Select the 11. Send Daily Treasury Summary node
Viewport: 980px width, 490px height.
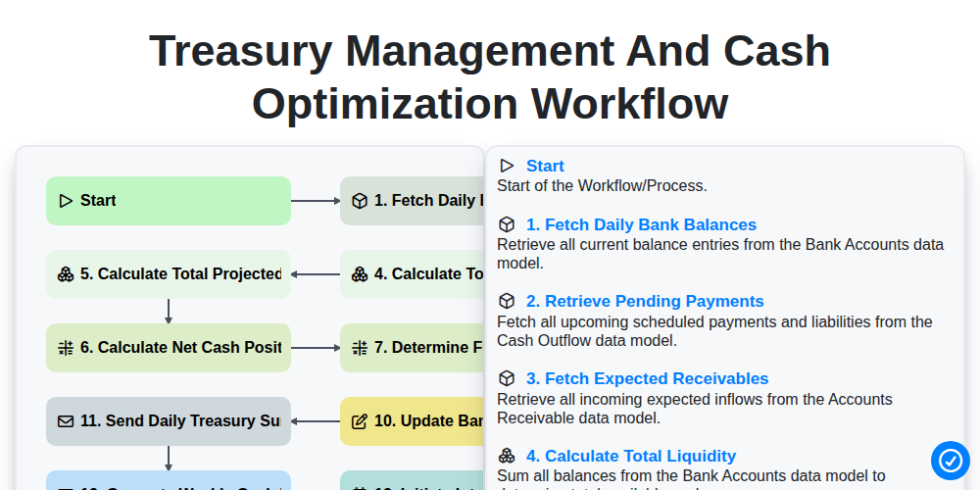point(169,421)
